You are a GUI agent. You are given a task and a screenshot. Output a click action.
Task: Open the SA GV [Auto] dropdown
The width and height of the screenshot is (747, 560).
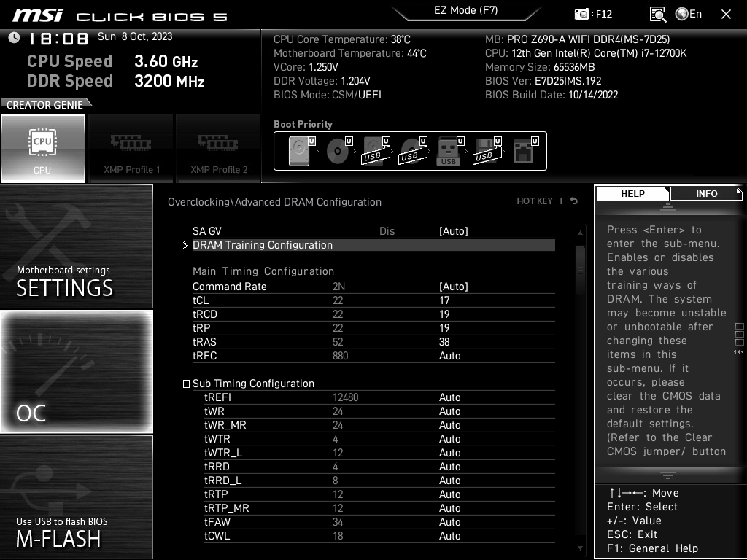(454, 231)
